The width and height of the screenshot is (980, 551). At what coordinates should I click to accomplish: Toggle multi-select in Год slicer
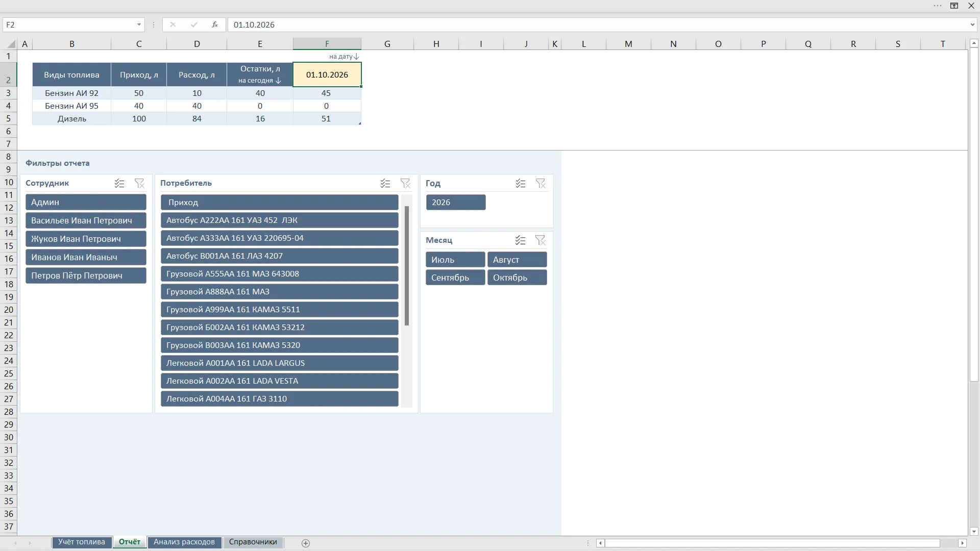tap(521, 183)
